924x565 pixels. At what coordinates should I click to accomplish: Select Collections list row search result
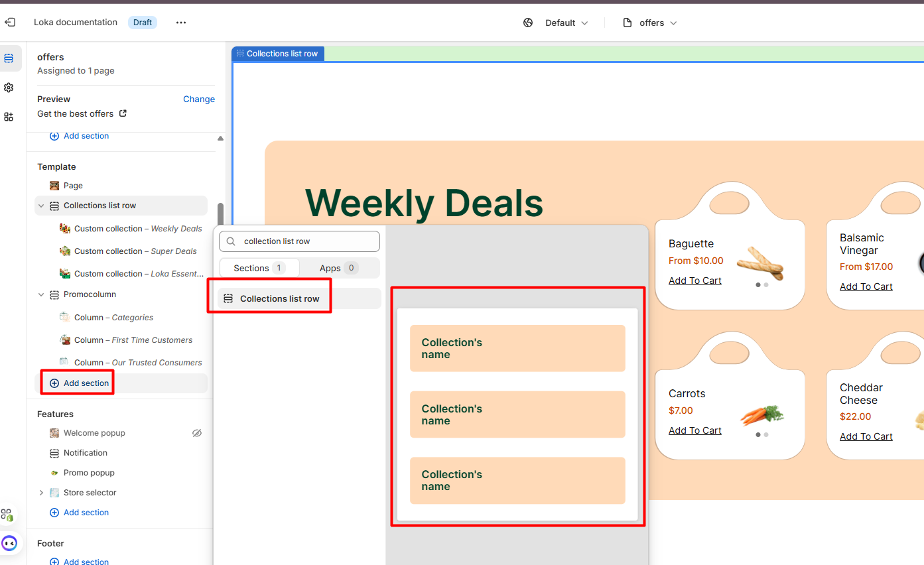coord(299,298)
